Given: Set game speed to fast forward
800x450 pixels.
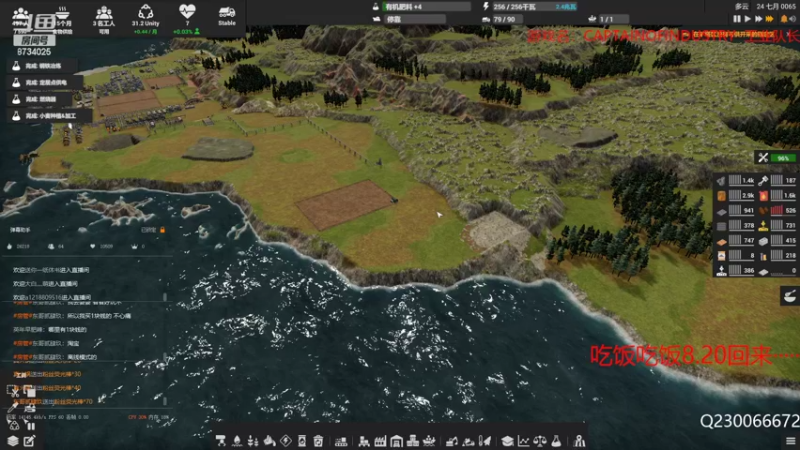Looking at the screenshot, I should tap(758, 19).
